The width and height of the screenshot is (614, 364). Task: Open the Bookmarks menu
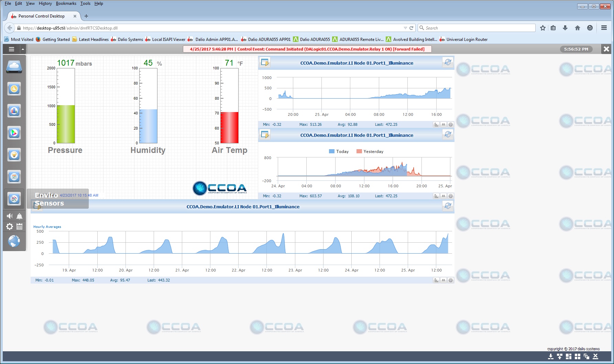[x=66, y=3]
